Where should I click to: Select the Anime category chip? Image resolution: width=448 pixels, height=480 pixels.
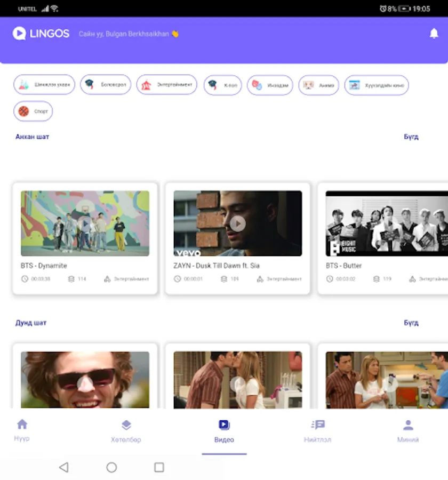[x=318, y=85]
